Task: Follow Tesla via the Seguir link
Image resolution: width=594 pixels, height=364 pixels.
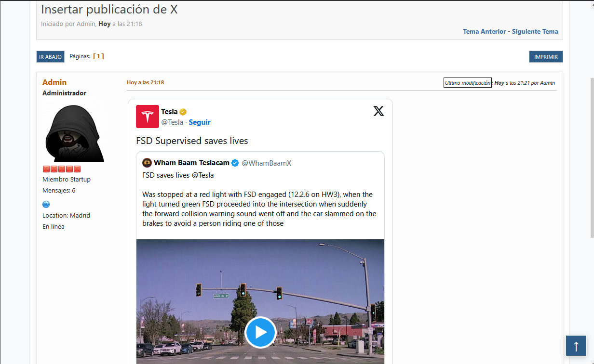Action: click(x=200, y=122)
